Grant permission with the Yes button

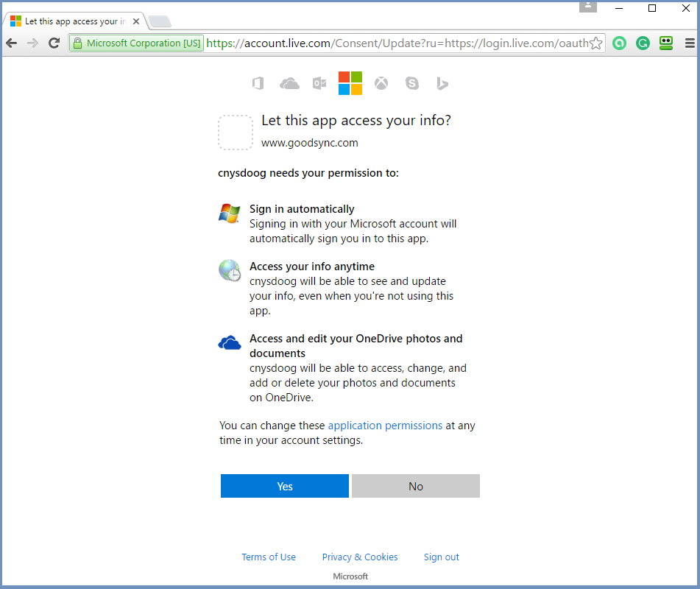point(284,486)
